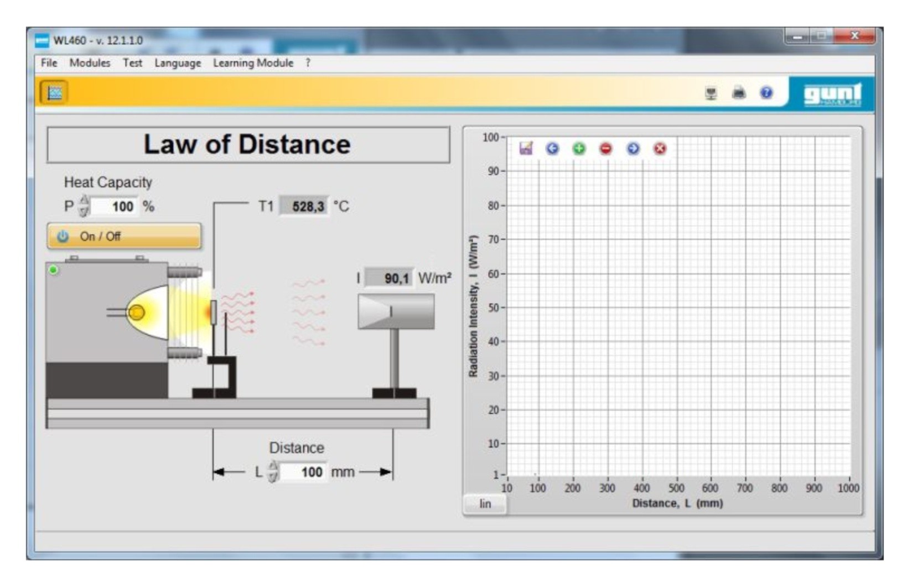Open the Modules menu
This screenshot has width=907, height=588.
pos(90,63)
